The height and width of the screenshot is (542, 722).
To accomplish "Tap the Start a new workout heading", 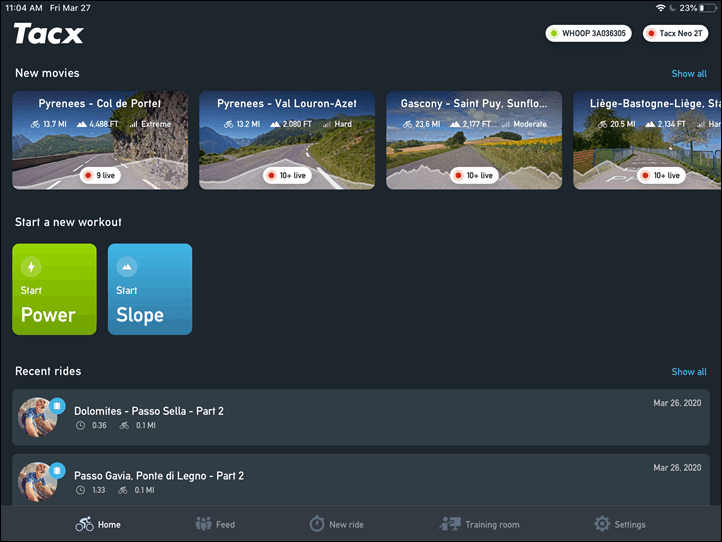I will tap(68, 222).
